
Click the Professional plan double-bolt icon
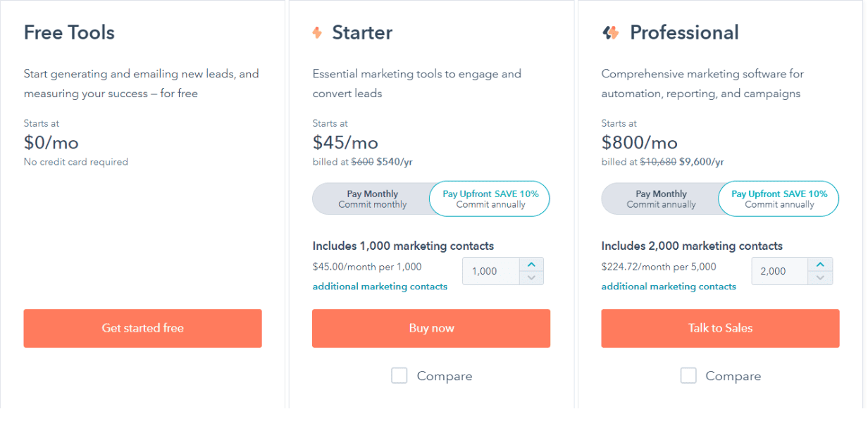click(x=611, y=32)
